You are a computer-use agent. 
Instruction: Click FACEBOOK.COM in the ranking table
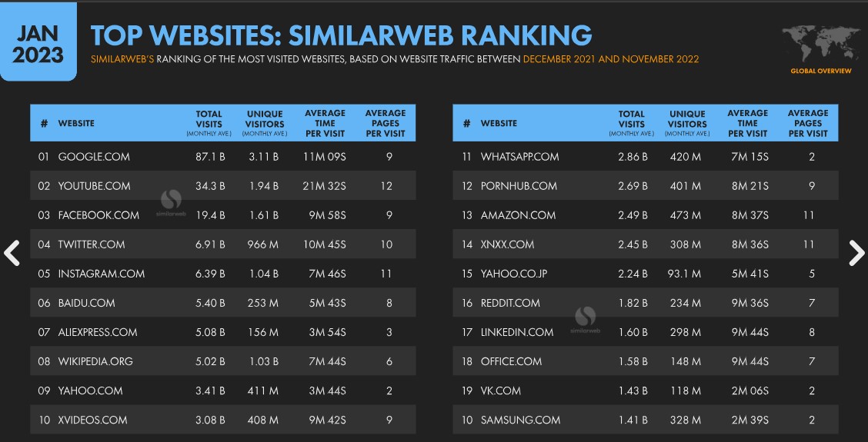click(x=98, y=216)
